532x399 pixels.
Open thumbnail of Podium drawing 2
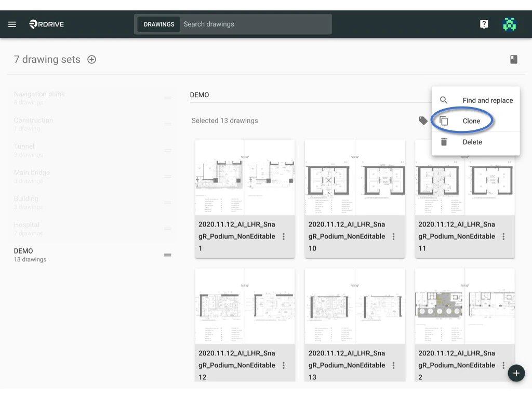click(465, 306)
